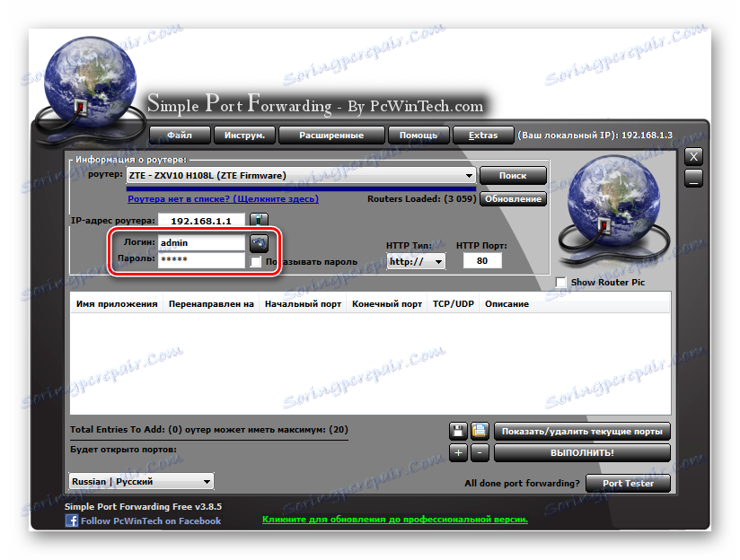The image size is (740, 560).
Task: Click the router loading progress bar
Action: coord(301,188)
